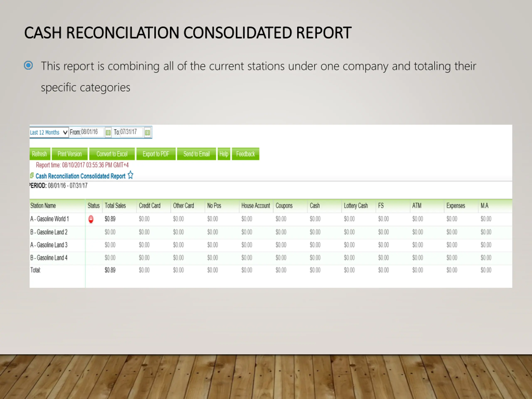Click the red status icon for Gasoline World 1
This screenshot has width=532, height=399.
point(91,219)
